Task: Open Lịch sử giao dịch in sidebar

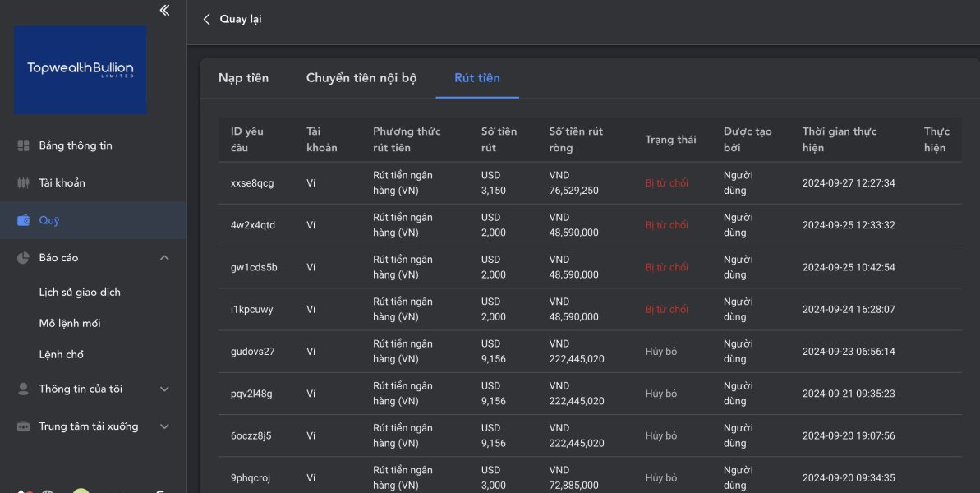Action: point(80,293)
